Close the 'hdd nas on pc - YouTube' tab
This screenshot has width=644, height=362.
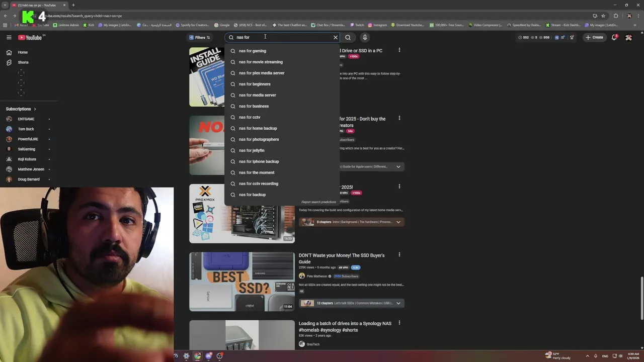pyautogui.click(x=64, y=5)
